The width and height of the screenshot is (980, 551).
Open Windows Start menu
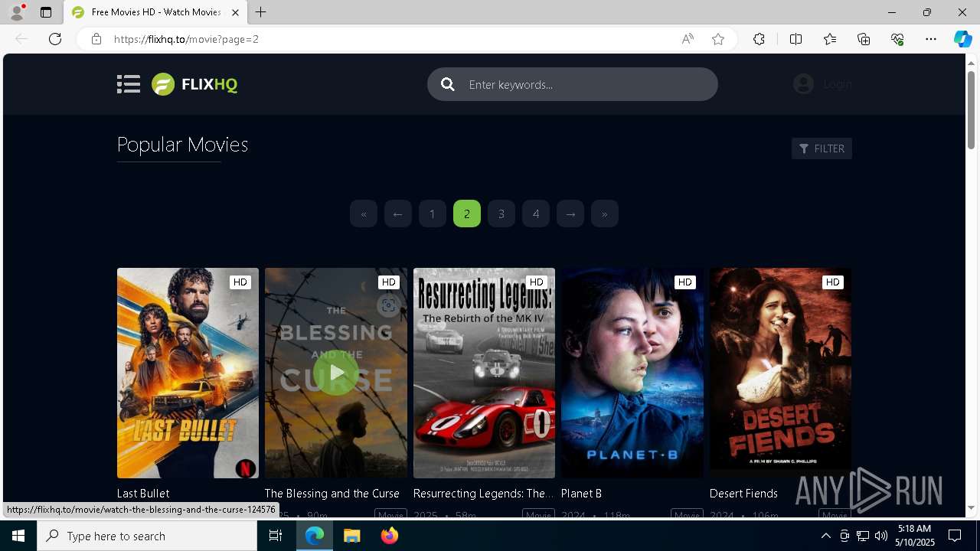pos(18,536)
